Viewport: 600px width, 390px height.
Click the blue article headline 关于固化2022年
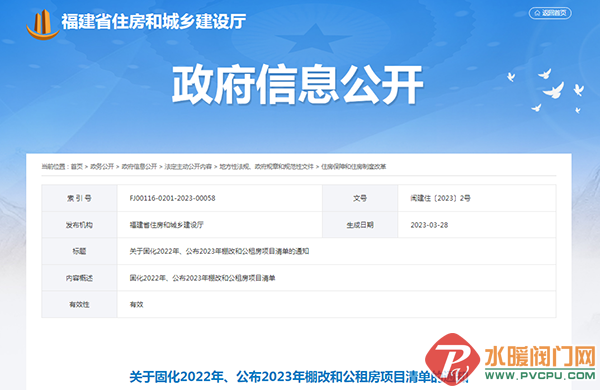pos(298,377)
